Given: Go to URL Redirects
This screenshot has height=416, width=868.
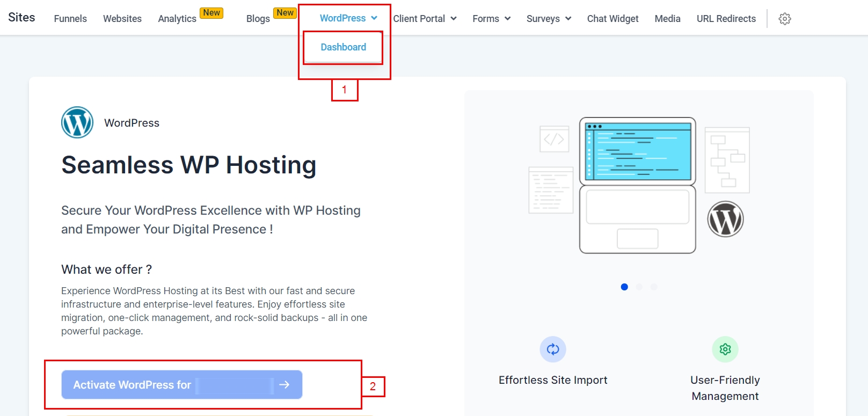Looking at the screenshot, I should coord(726,19).
